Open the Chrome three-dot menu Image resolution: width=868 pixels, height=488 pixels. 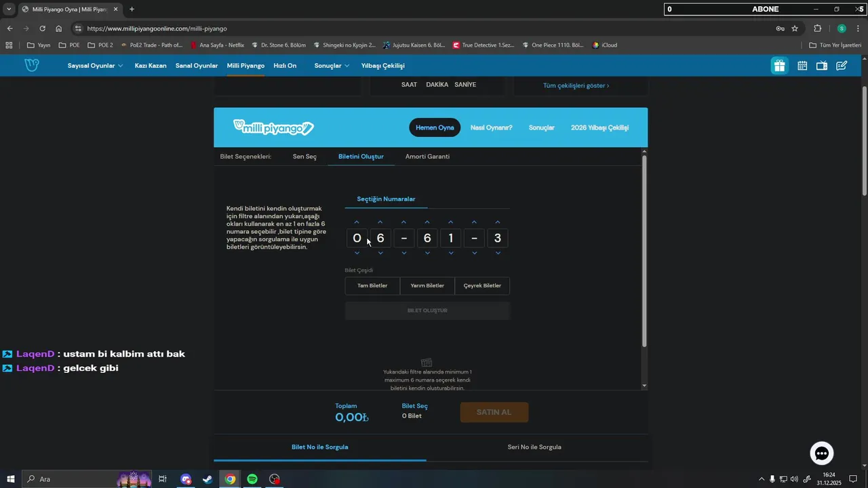point(857,28)
